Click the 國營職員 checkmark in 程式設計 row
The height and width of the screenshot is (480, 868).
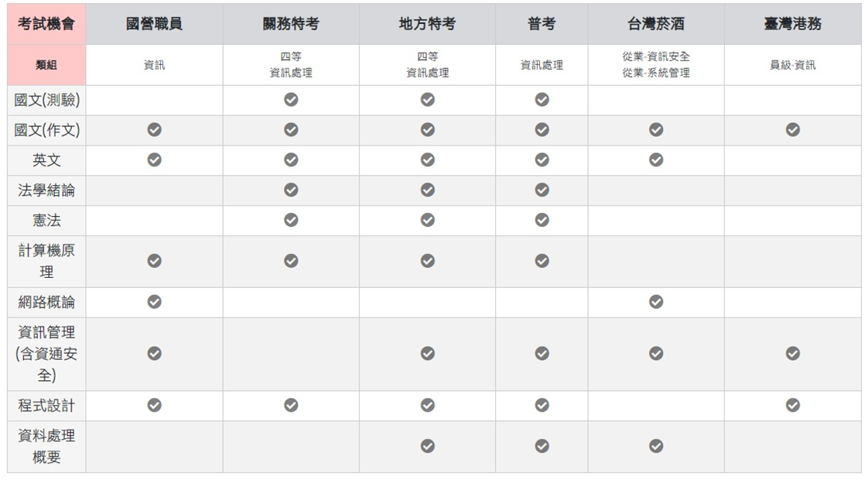154,406
